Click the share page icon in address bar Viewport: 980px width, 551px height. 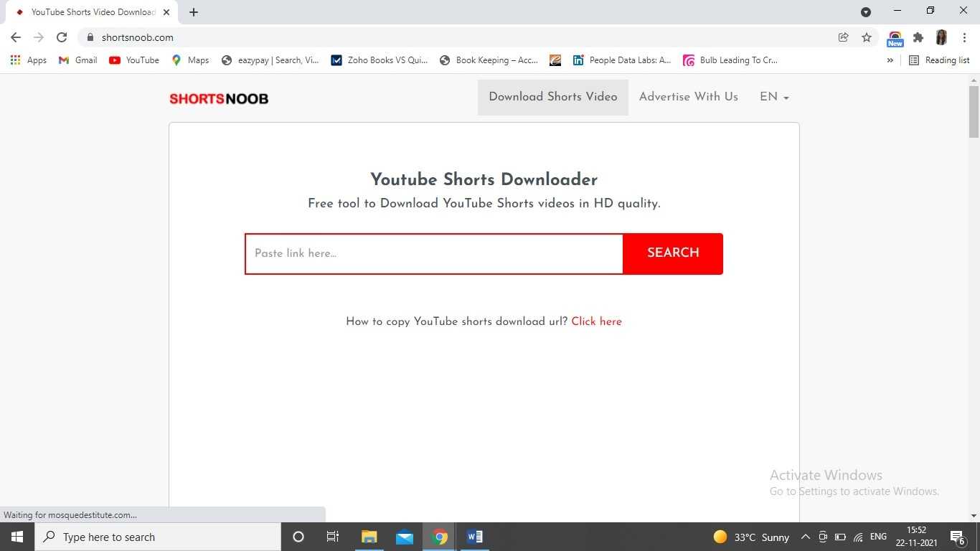844,37
